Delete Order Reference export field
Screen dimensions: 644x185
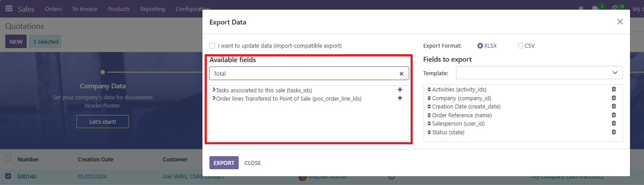click(x=613, y=115)
